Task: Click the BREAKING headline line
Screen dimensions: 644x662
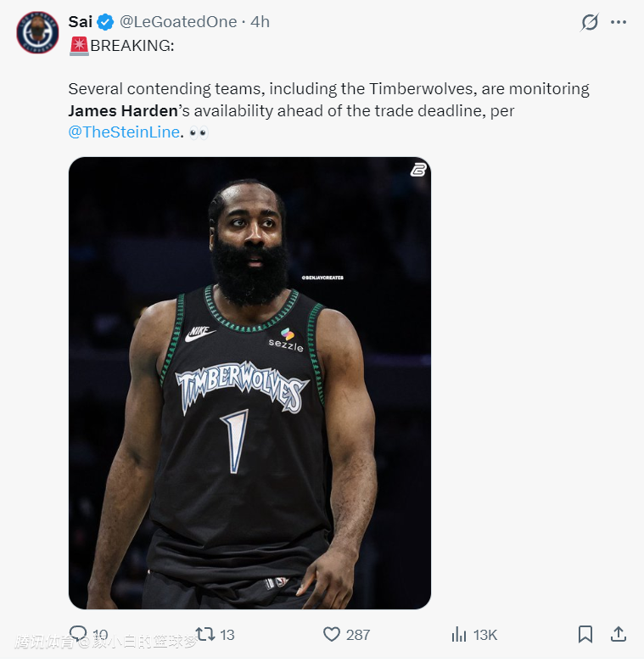Action: point(132,45)
